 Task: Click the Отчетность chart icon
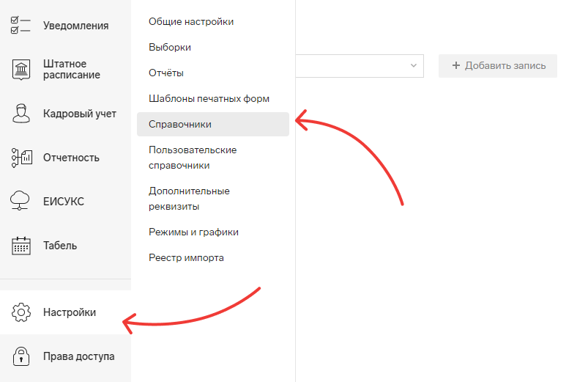click(x=22, y=158)
